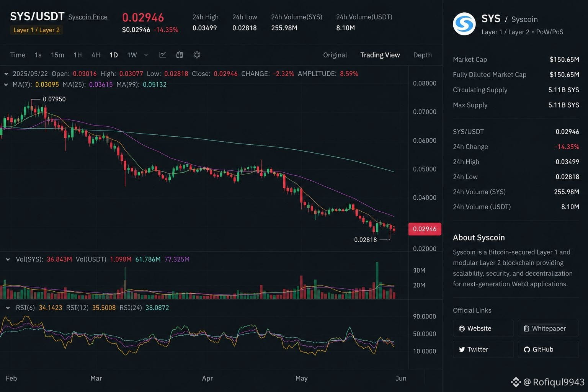
Task: Click the chart layout compare icon
Action: point(180,55)
